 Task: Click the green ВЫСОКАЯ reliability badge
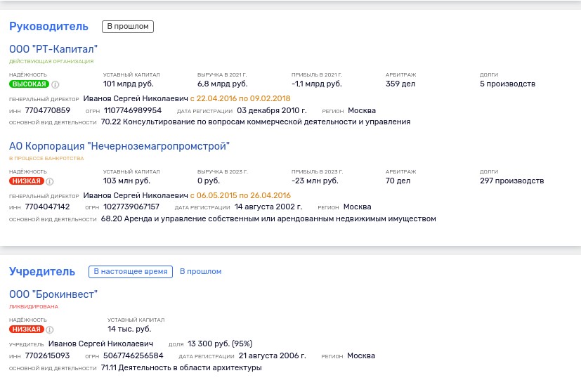pyautogui.click(x=29, y=84)
